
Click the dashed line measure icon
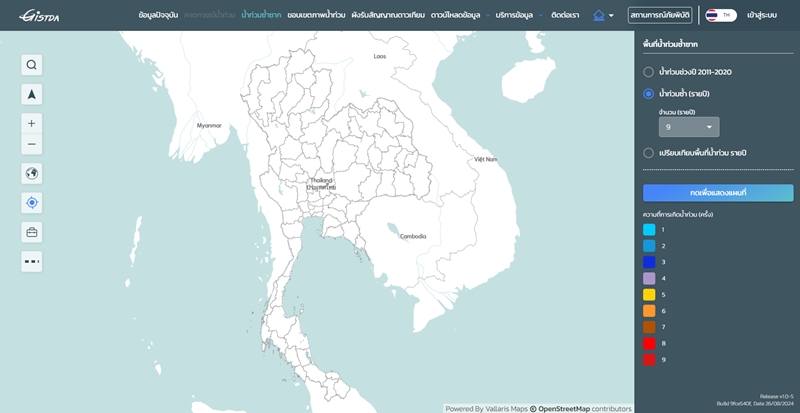tap(32, 261)
